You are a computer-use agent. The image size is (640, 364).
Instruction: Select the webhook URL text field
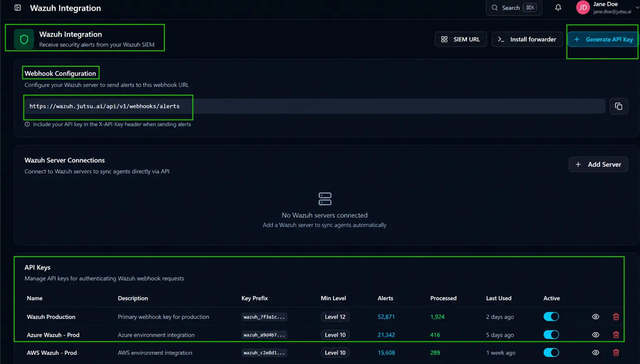click(x=315, y=106)
